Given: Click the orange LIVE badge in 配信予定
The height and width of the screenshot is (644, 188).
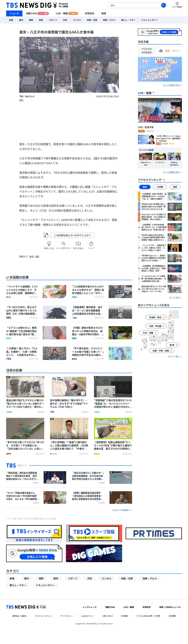Looking at the screenshot, I should (158, 144).
